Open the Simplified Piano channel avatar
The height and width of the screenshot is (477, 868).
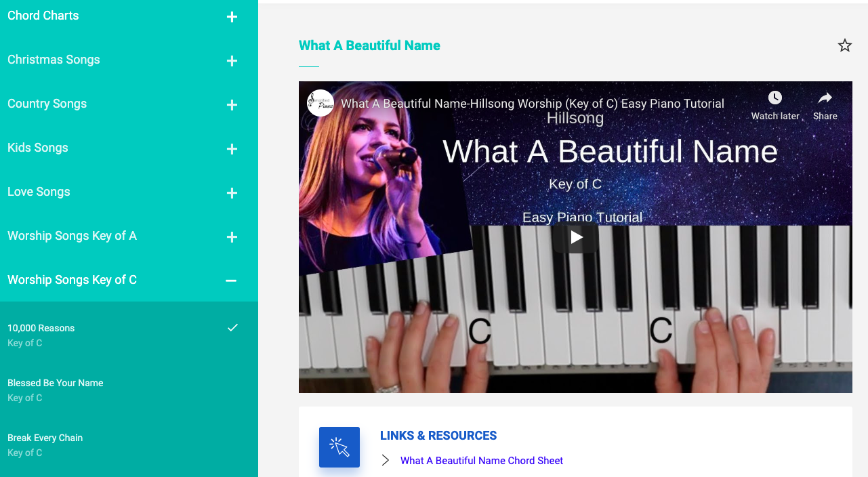click(321, 103)
